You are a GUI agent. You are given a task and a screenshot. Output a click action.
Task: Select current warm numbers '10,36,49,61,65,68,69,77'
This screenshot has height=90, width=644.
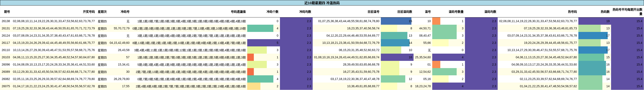click(x=363, y=86)
